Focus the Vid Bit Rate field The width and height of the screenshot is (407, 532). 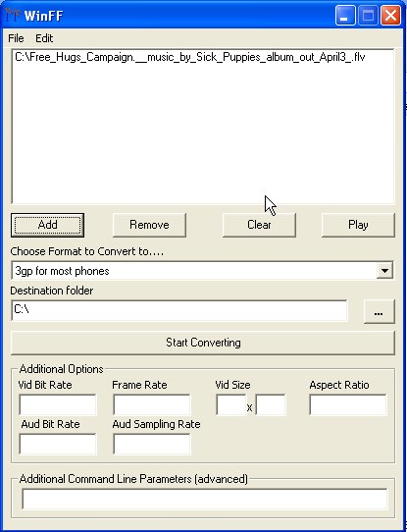click(x=58, y=404)
